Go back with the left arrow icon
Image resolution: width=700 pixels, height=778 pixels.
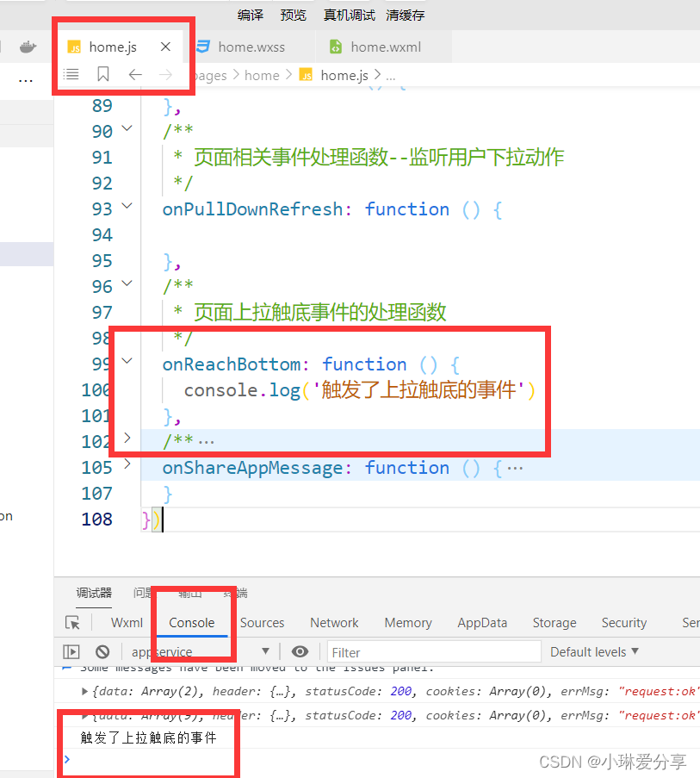tap(135, 74)
